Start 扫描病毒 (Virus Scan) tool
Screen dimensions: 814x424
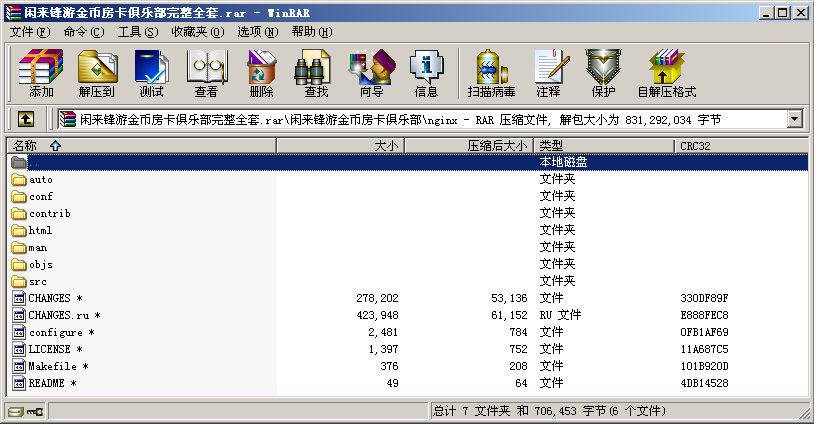pos(492,72)
